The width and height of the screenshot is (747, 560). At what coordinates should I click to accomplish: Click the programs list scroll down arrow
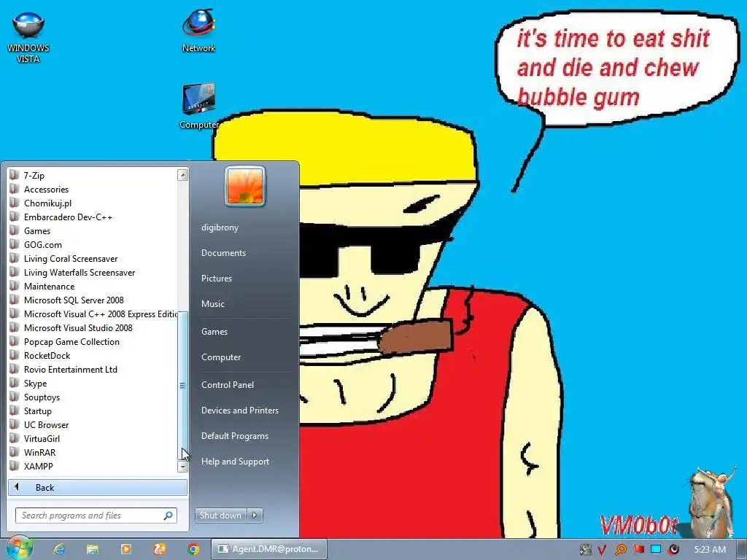[183, 467]
